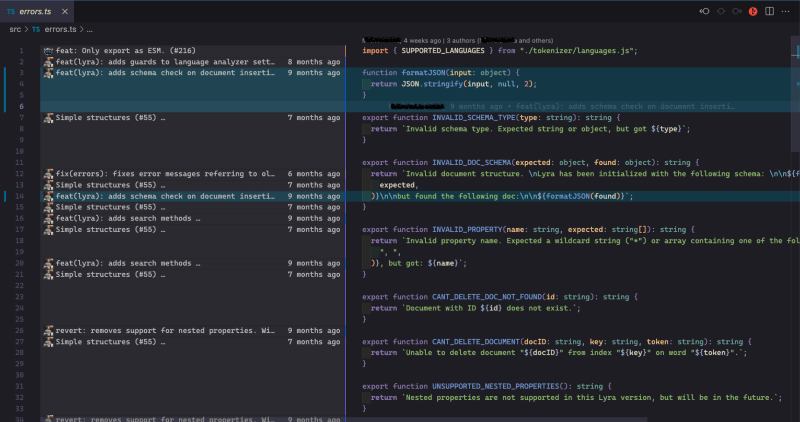Click the UNSUPPORTED_NESTED_PROPERTIES function name

click(x=495, y=387)
